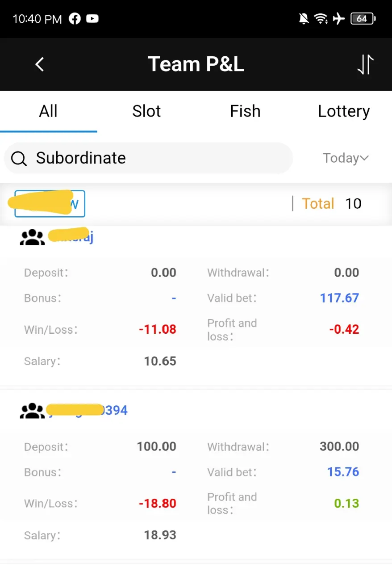Image resolution: width=392 pixels, height=572 pixels.
Task: Switch to the Fish tab
Action: pyautogui.click(x=245, y=111)
